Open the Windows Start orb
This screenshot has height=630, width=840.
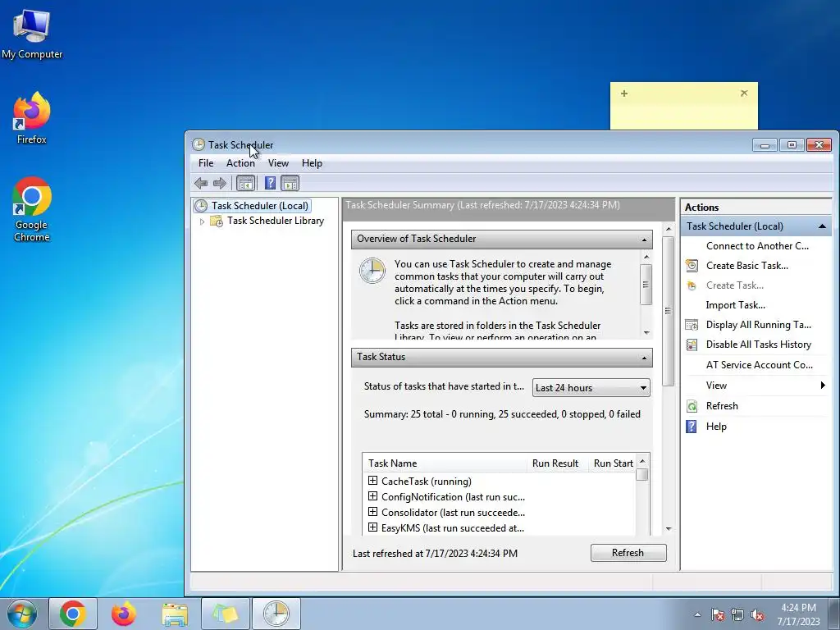point(22,614)
